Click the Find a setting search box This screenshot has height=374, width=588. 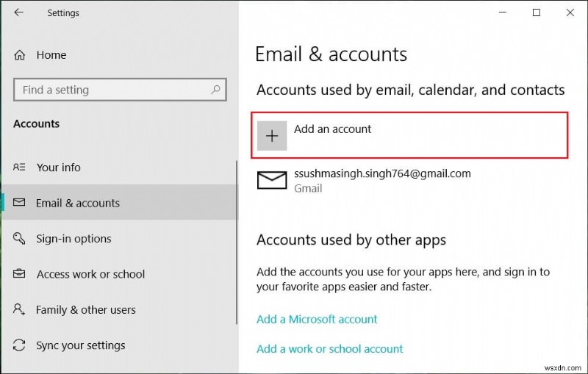120,90
